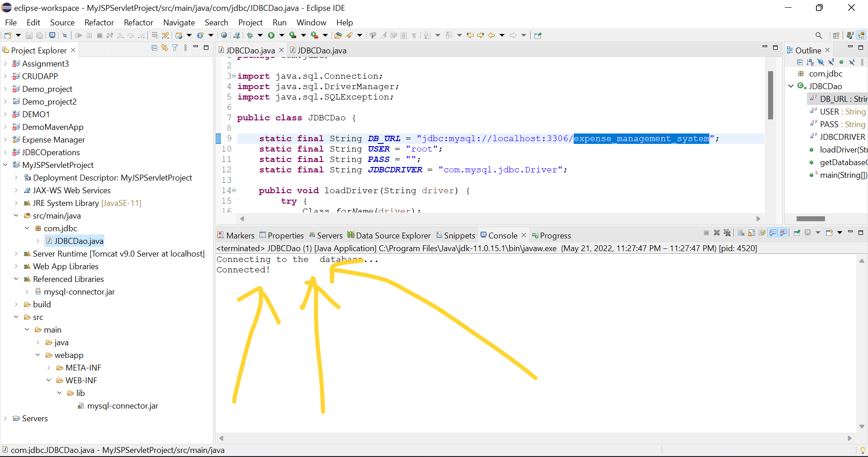Pin the Console view
868x457 pixels.
(797, 233)
